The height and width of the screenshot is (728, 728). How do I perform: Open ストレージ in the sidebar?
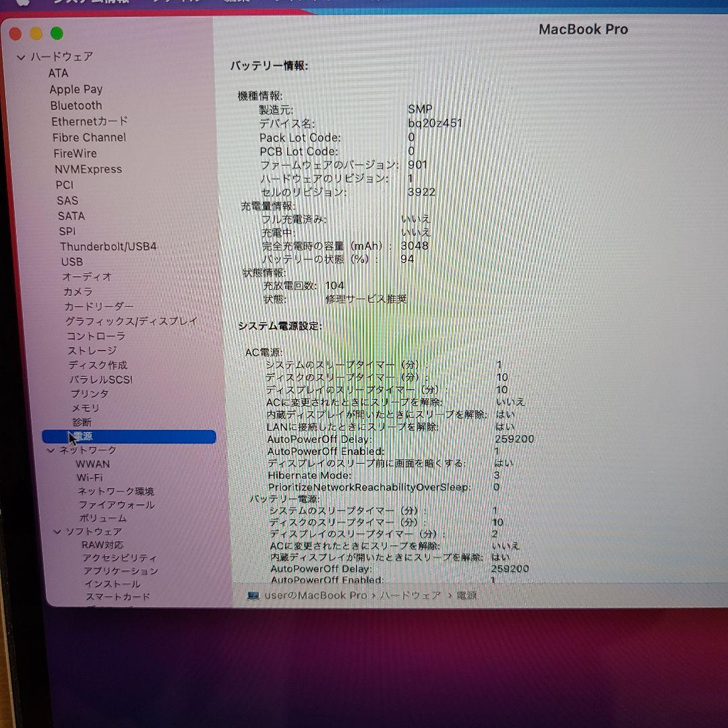tap(92, 351)
